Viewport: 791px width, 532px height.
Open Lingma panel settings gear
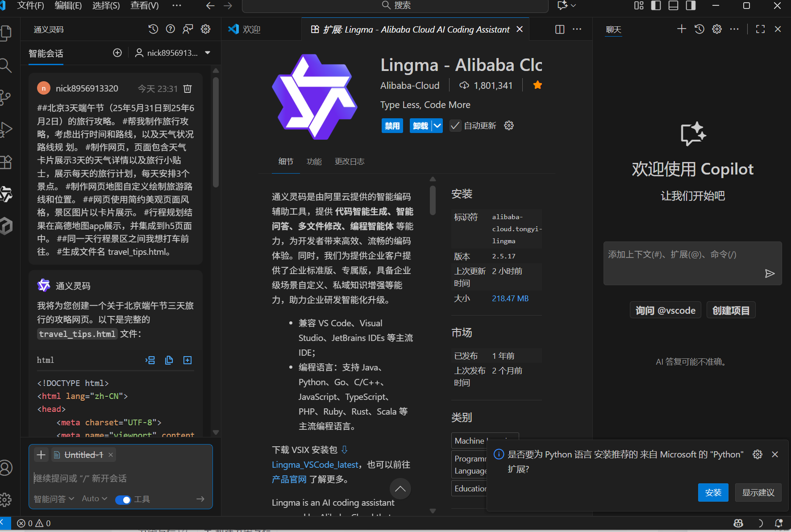(206, 29)
